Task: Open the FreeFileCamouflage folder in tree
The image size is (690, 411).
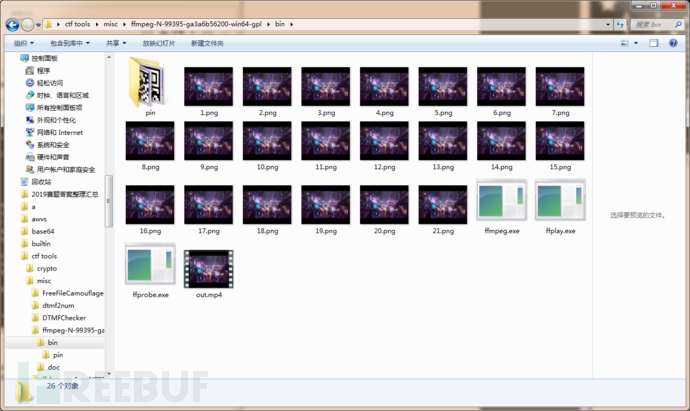Action: point(73,293)
